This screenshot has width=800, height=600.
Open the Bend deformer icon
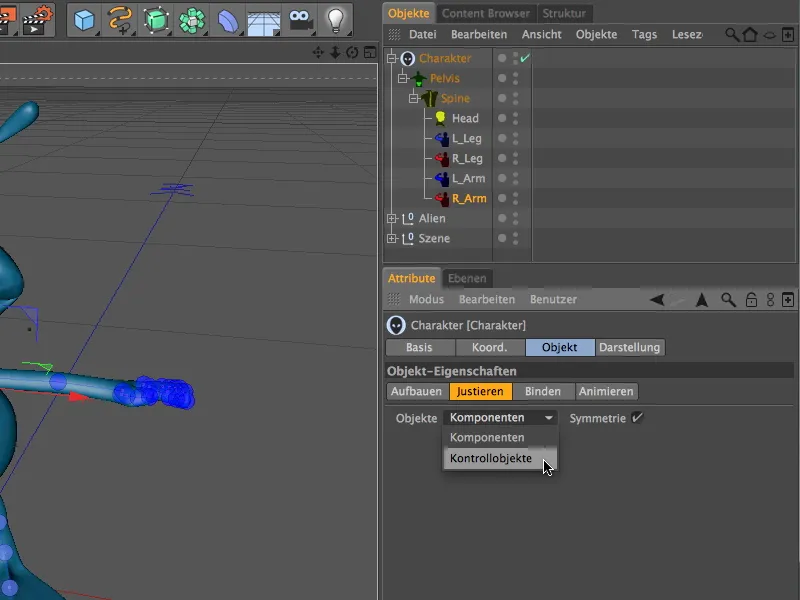click(228, 21)
